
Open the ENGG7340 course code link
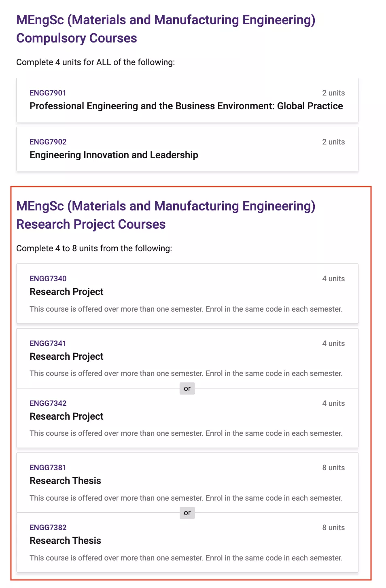48,279
